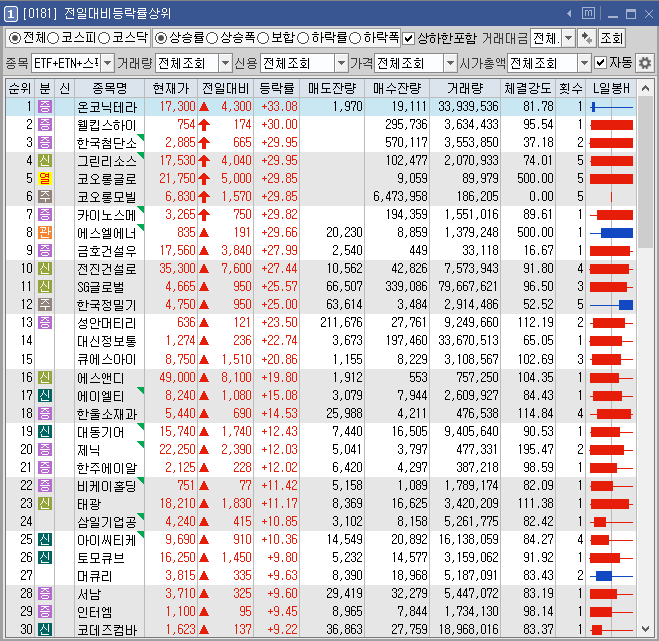This screenshot has height=641, width=659.
Task: Click the 매도잔량 column header
Action: coord(332,88)
